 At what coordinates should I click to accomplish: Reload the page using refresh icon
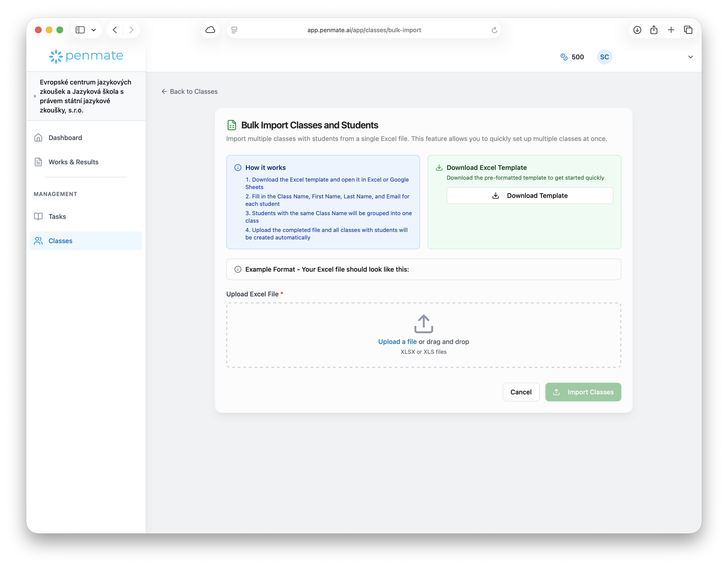tap(494, 30)
